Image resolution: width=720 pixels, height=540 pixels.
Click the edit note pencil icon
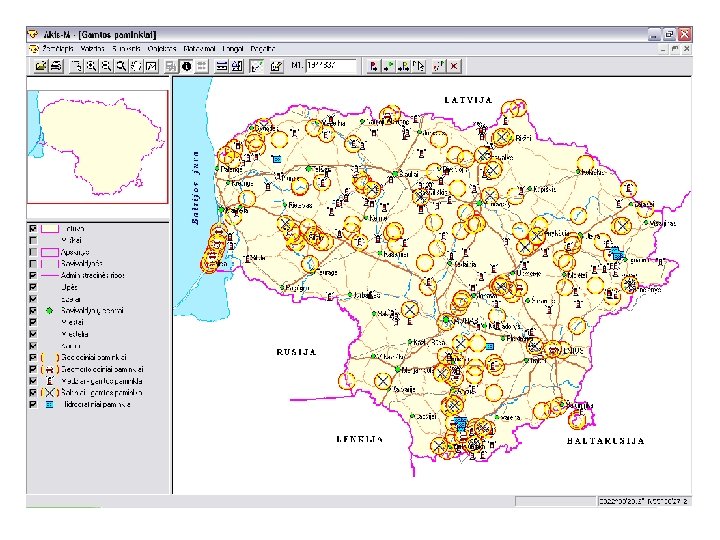(276, 66)
